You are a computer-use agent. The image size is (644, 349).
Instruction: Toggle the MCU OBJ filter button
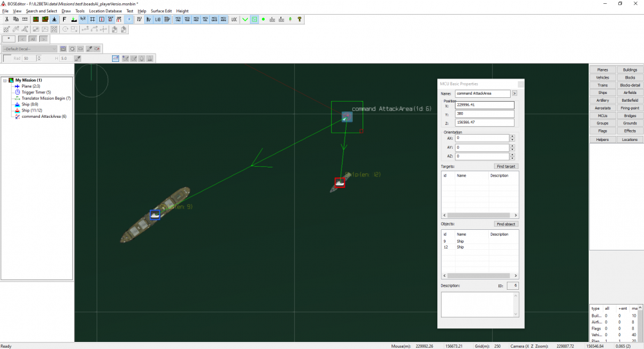tap(178, 19)
